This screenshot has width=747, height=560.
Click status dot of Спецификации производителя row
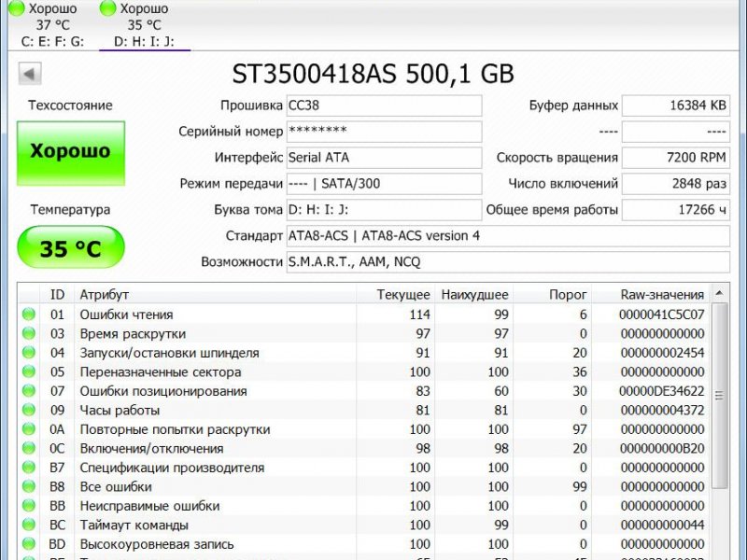coord(29,468)
